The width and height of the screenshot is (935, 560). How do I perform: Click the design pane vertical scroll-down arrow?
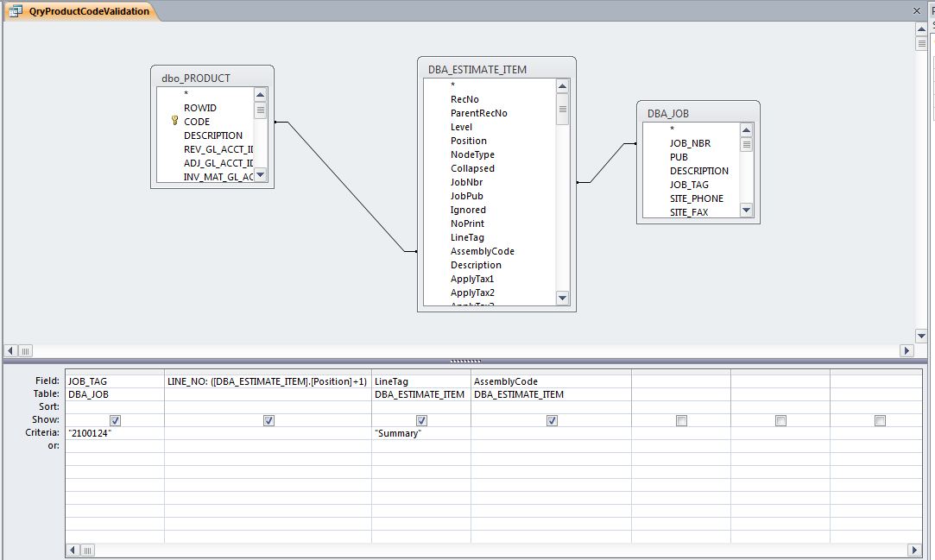[921, 336]
